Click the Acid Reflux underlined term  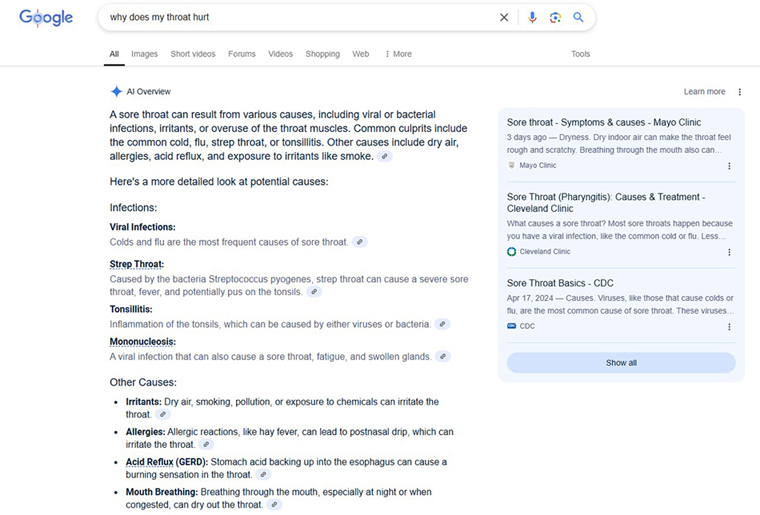[149, 462]
